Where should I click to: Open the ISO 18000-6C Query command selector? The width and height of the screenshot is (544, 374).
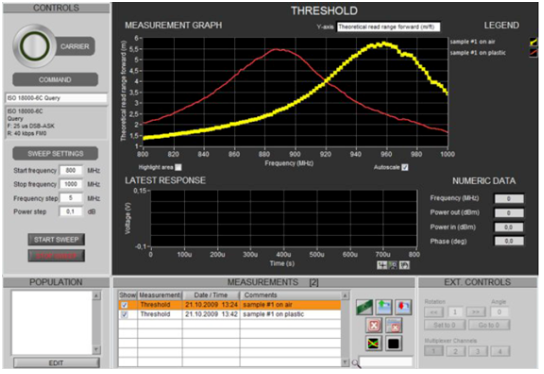(56, 98)
